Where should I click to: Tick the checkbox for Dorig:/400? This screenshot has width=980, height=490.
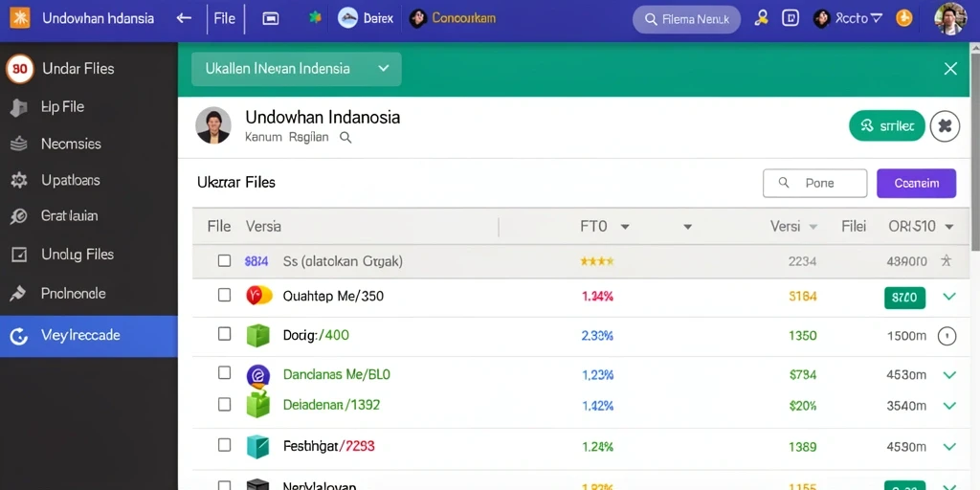click(x=224, y=334)
